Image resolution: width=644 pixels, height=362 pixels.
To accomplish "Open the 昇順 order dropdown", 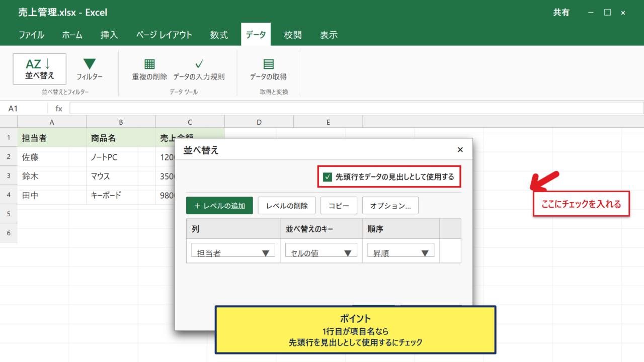I will coord(401,250).
